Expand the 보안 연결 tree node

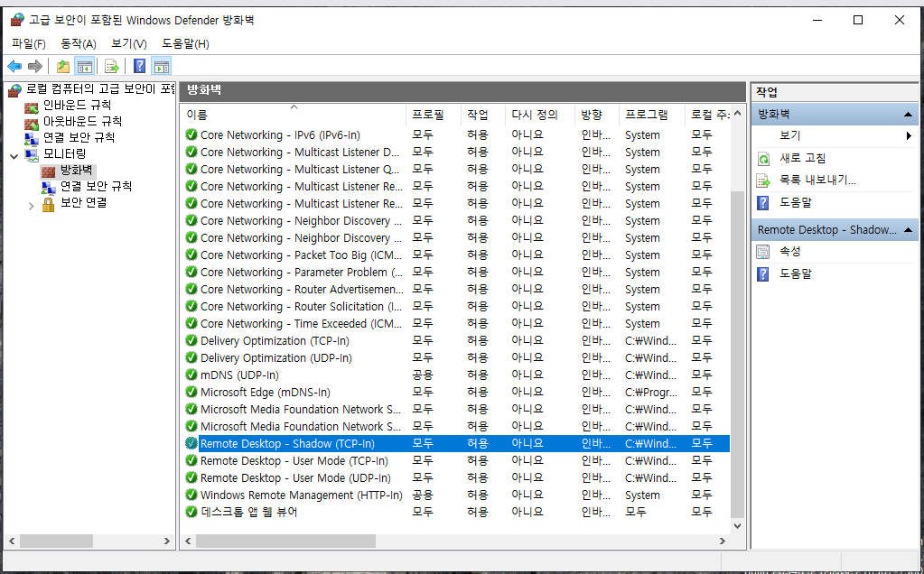(32, 206)
